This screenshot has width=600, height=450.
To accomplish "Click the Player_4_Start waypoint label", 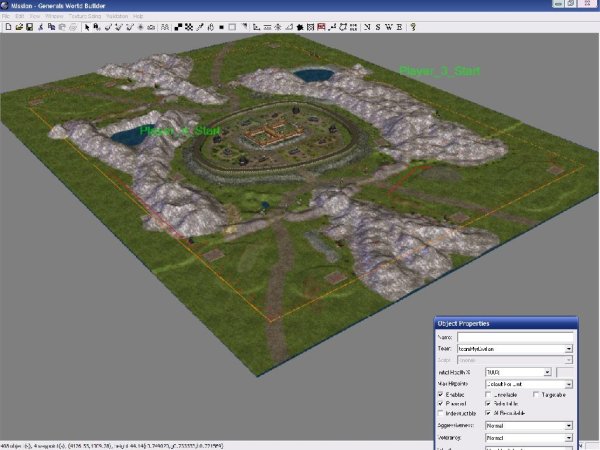I will tap(180, 130).
